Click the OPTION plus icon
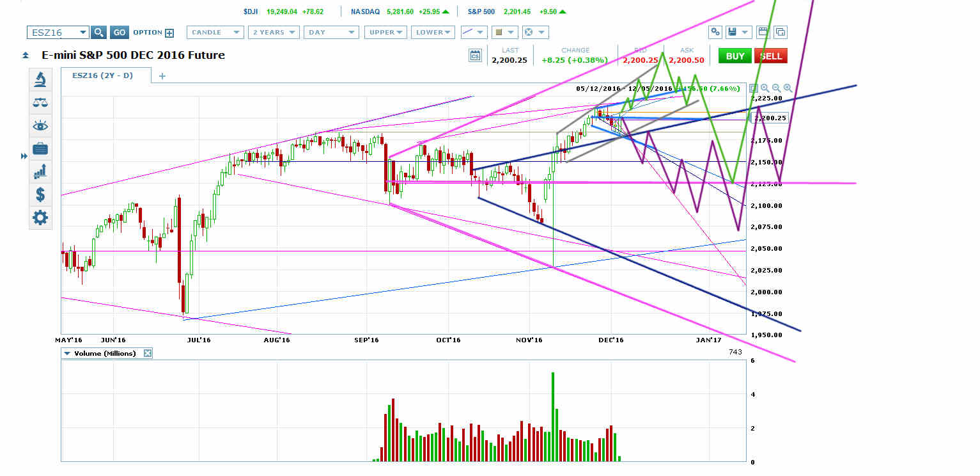 pos(169,33)
